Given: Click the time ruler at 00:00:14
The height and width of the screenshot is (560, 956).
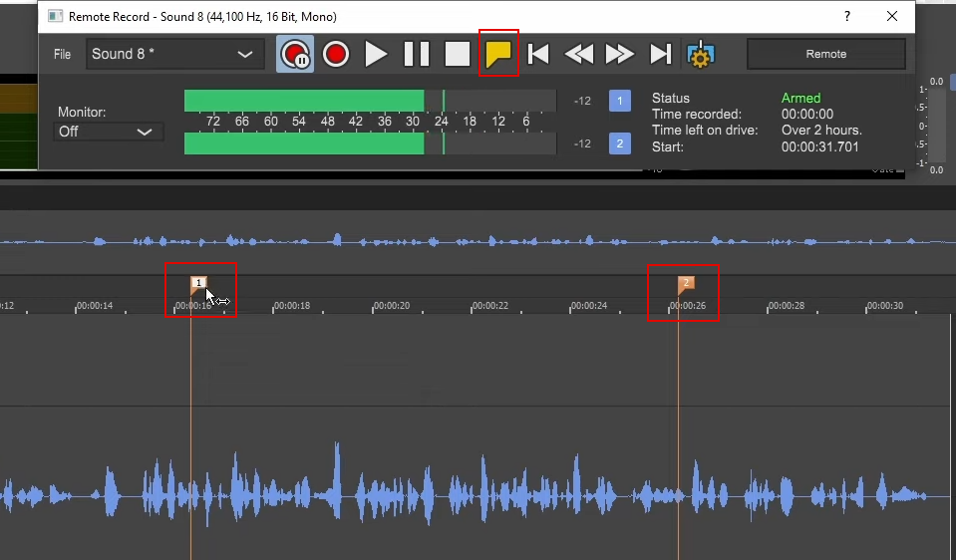Looking at the screenshot, I should click(x=94, y=306).
